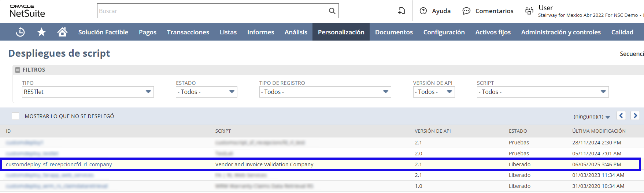This screenshot has width=644, height=193.
Task: Click the user role switch icon
Action: [529, 11]
